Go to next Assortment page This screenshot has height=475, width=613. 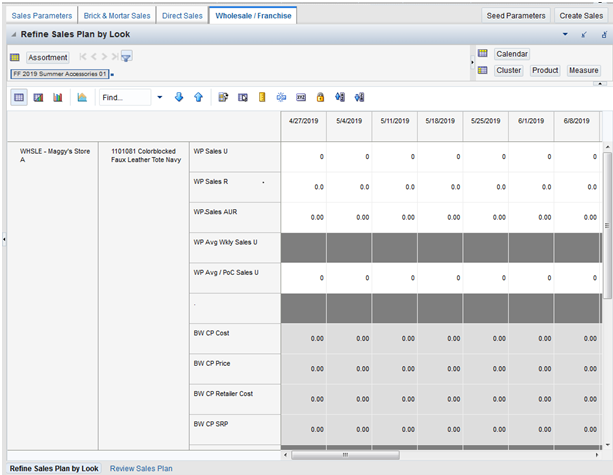click(x=104, y=57)
